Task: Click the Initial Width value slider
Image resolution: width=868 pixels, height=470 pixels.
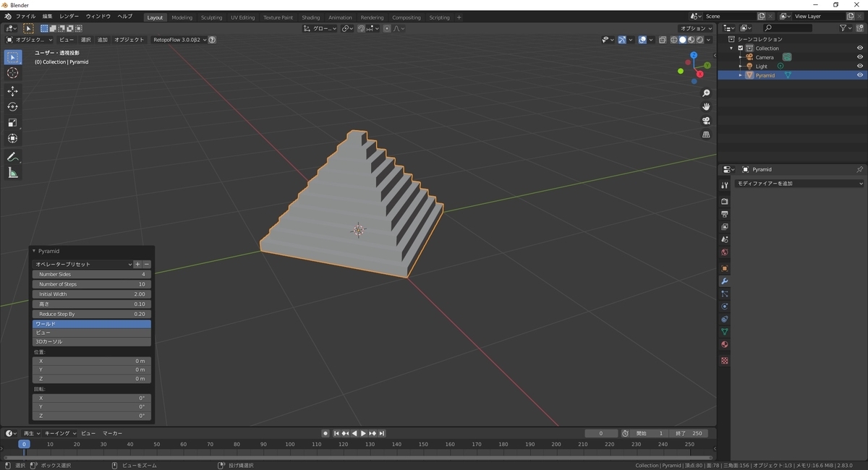Action: [x=92, y=294]
